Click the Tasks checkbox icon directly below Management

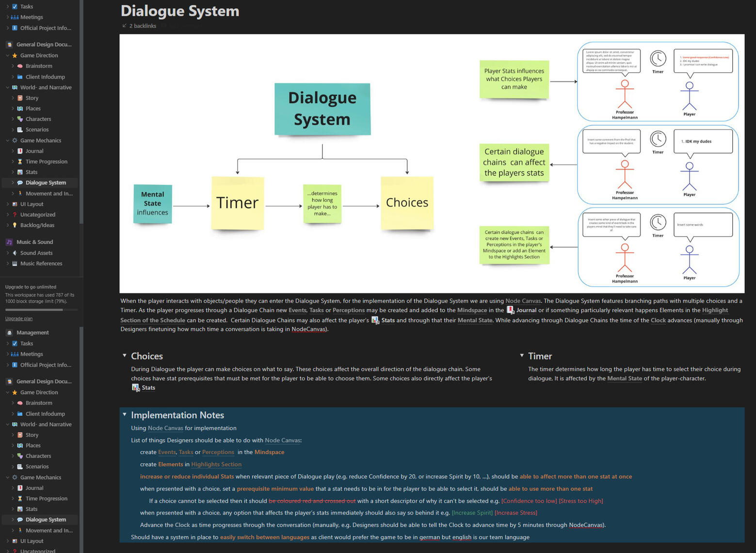click(x=15, y=343)
